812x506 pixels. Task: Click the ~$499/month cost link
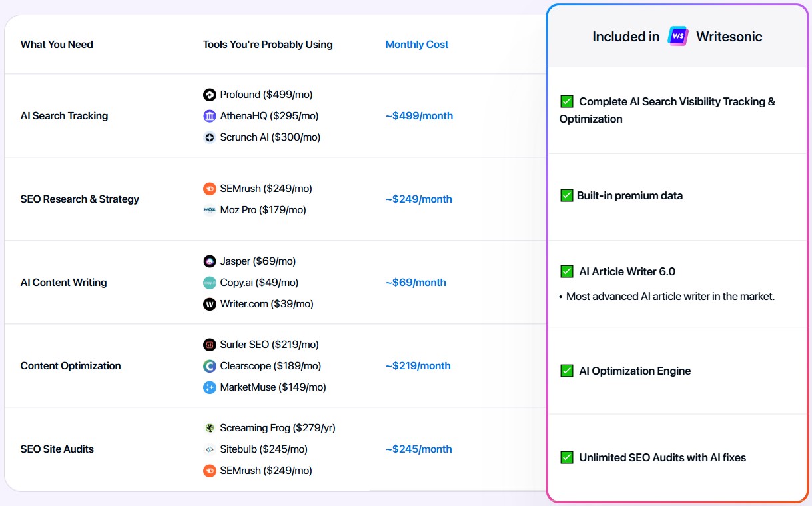coord(419,116)
